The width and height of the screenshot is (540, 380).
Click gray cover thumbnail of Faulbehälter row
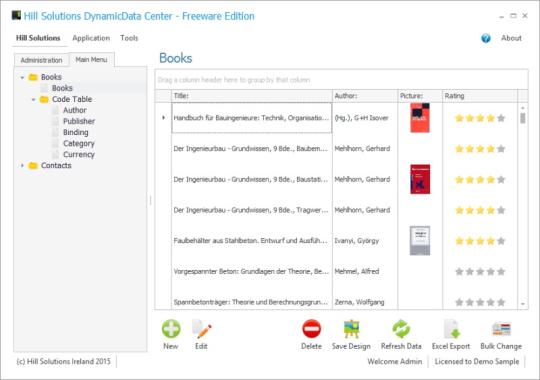(x=420, y=240)
